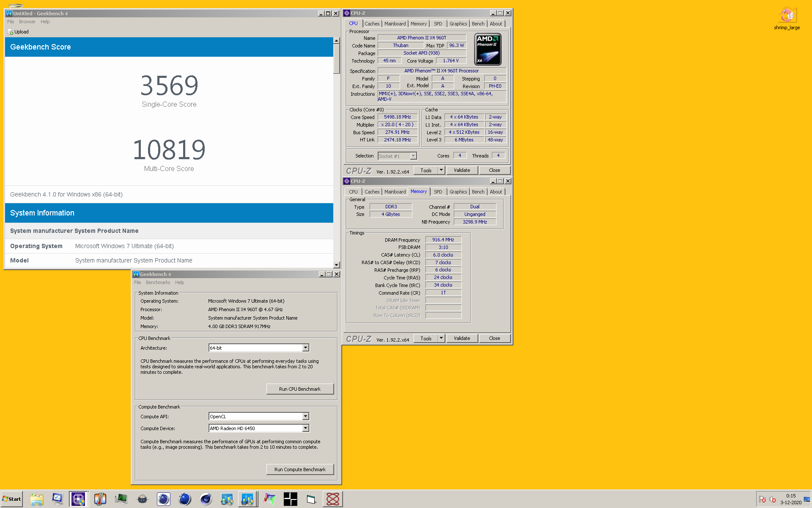Switch to SPD tab in bottom CPU-Z window
This screenshot has height=508, width=812.
[x=438, y=192]
